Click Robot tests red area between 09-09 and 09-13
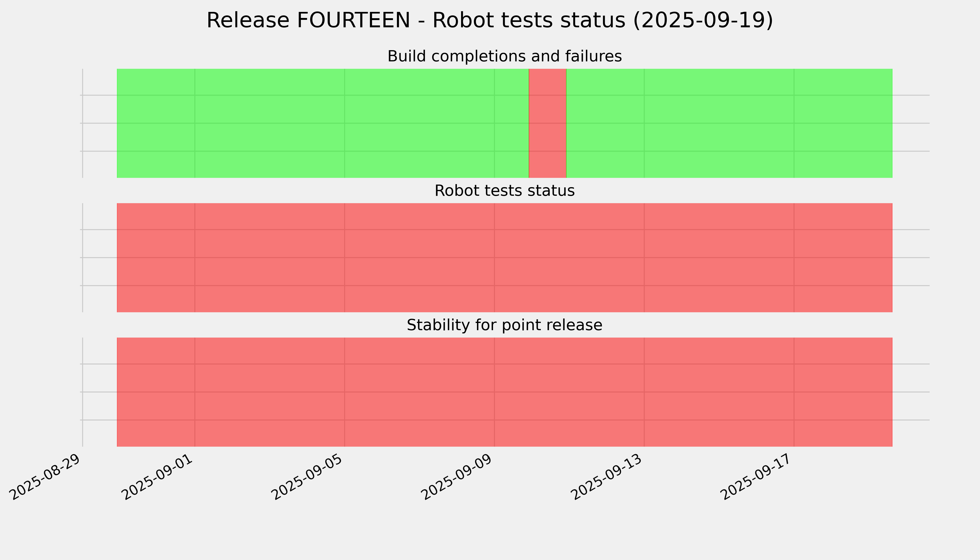 [x=569, y=258]
